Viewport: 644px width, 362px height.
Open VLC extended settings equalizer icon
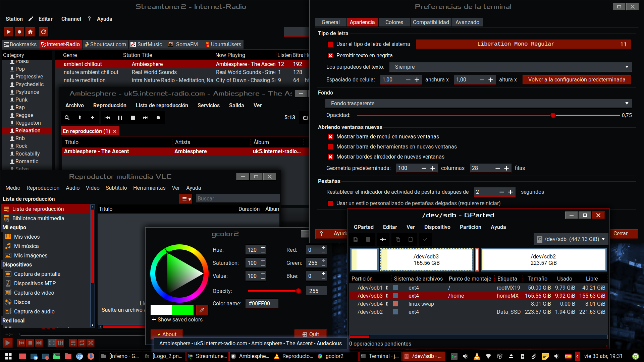tap(60, 343)
